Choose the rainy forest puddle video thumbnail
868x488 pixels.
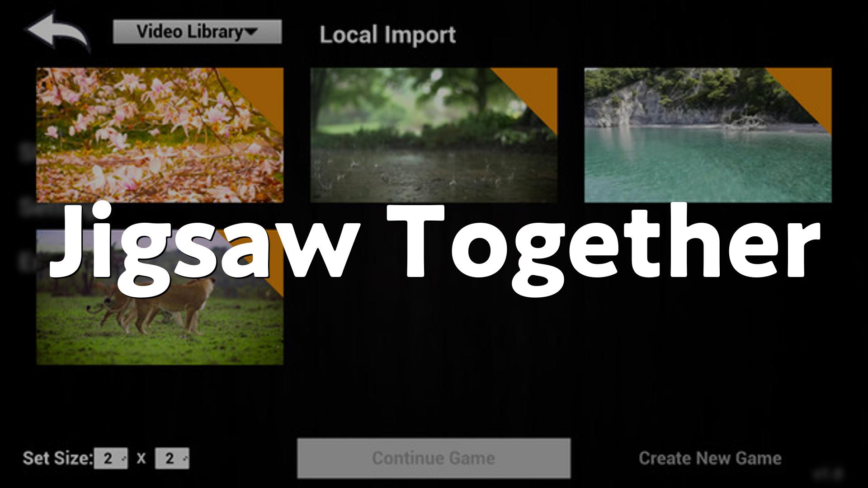point(434,135)
